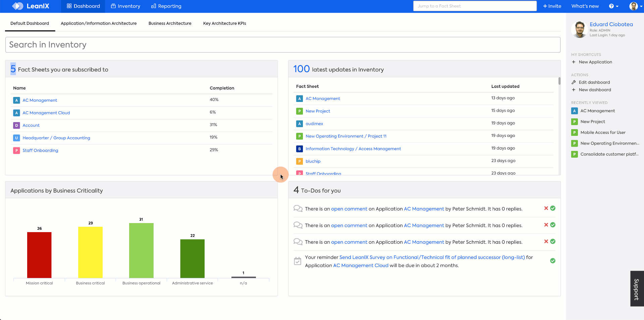Click the LeanIX logo
Image resolution: width=644 pixels, height=320 pixels.
click(x=31, y=6)
